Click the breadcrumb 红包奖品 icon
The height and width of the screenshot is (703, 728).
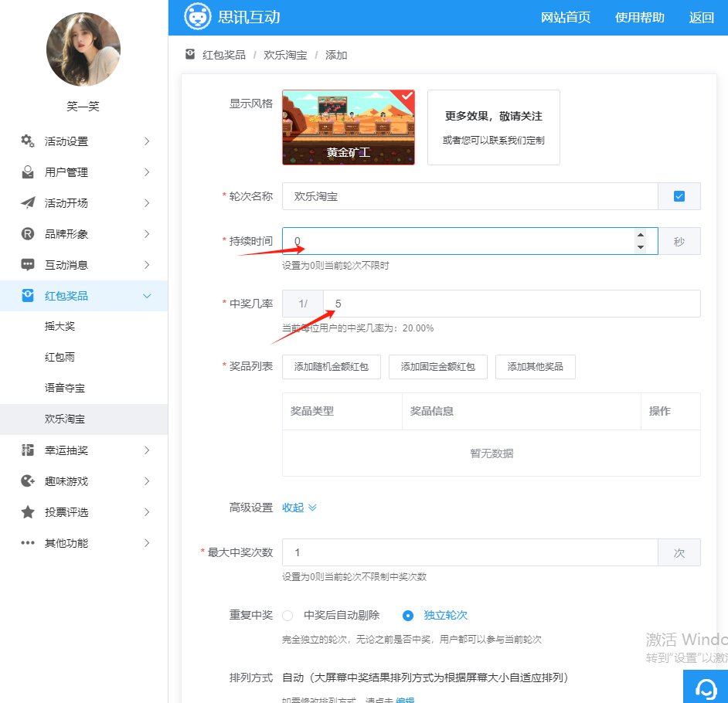pyautogui.click(x=190, y=55)
